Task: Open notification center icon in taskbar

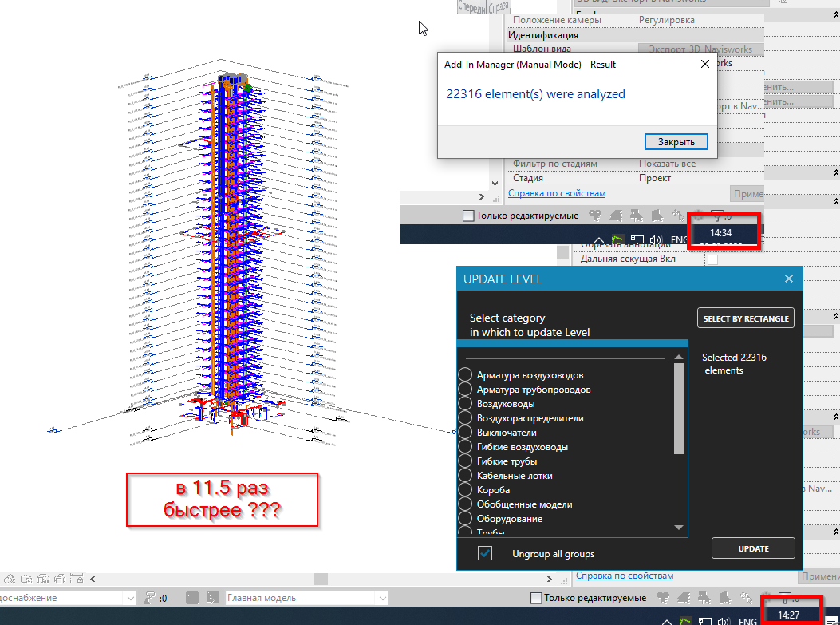Action: [830, 621]
